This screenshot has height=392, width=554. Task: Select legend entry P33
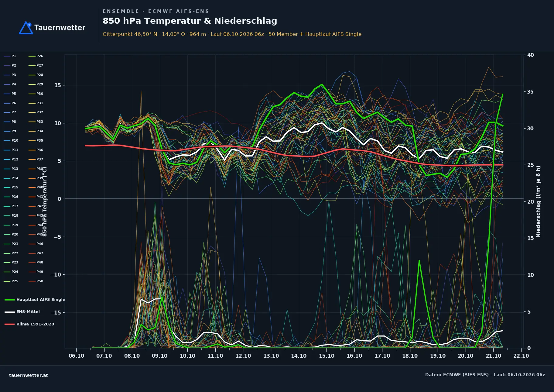[x=36, y=122]
